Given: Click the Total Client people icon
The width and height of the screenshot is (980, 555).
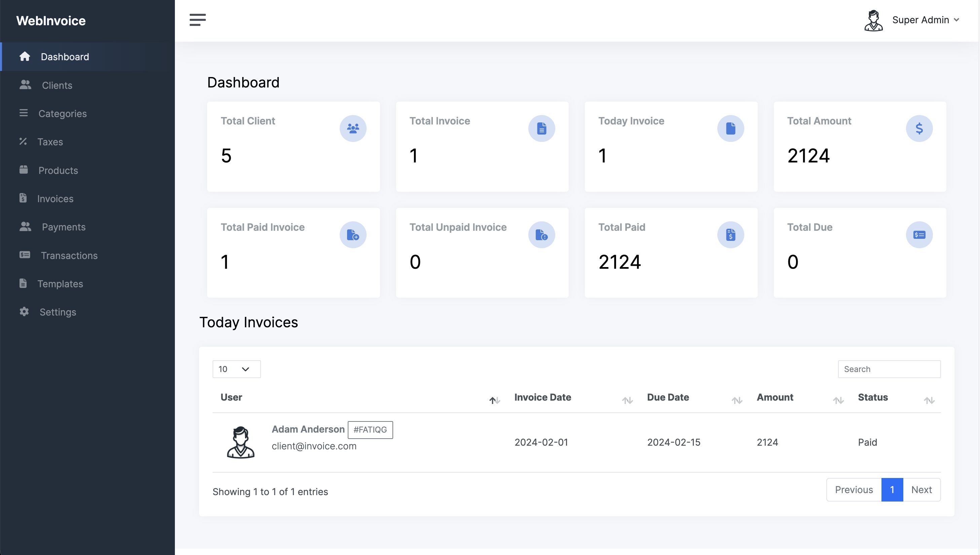Looking at the screenshot, I should (353, 128).
